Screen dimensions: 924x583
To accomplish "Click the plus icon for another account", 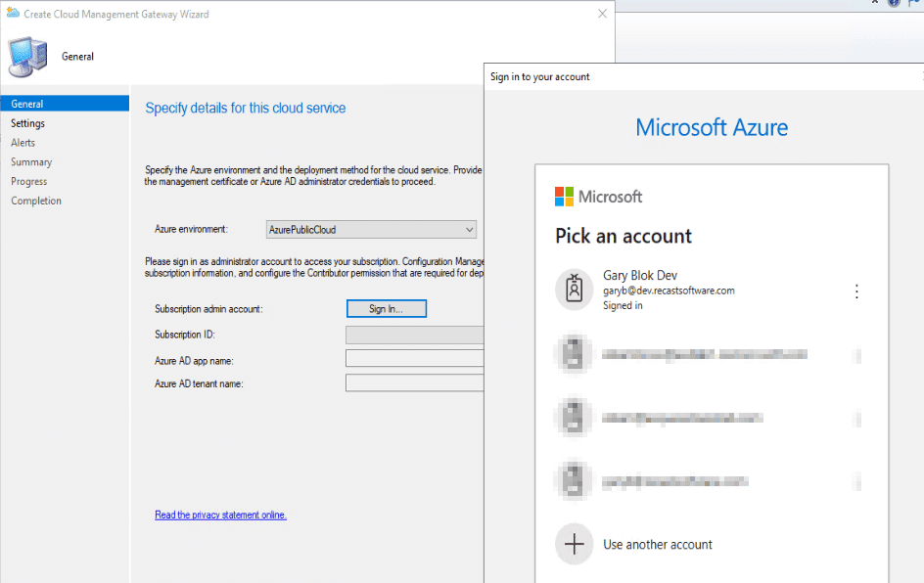I will (574, 544).
